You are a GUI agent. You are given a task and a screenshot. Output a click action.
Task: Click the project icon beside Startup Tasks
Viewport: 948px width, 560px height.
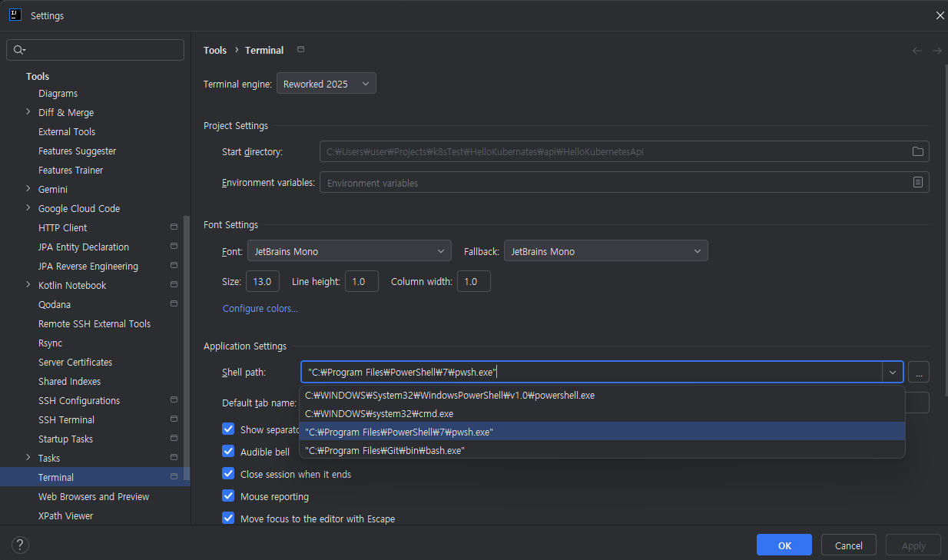174,439
